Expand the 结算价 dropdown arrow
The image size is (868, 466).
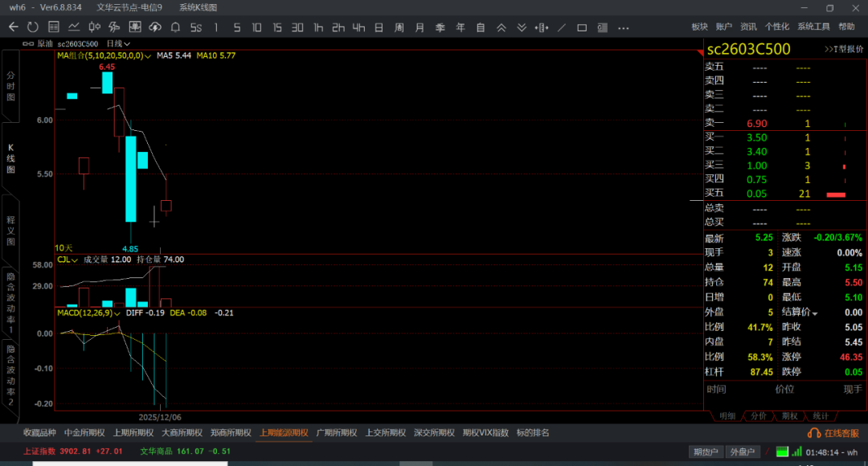pyautogui.click(x=815, y=313)
